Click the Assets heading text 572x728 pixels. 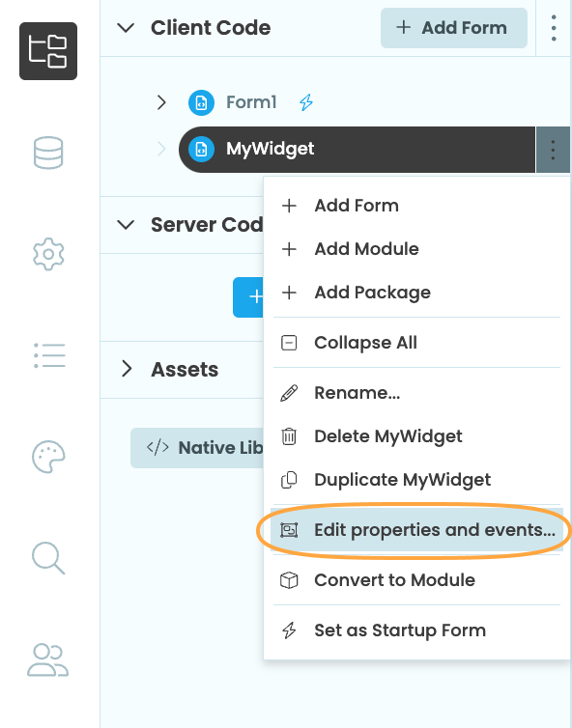coord(185,370)
